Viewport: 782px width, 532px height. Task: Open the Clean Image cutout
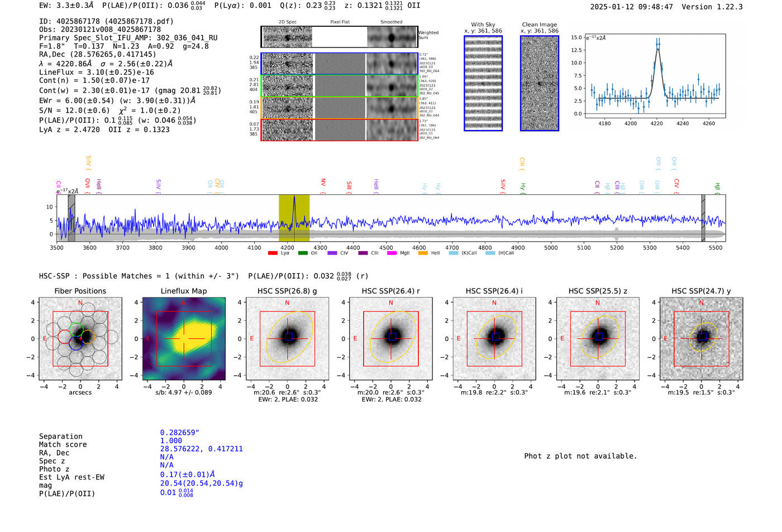540,83
